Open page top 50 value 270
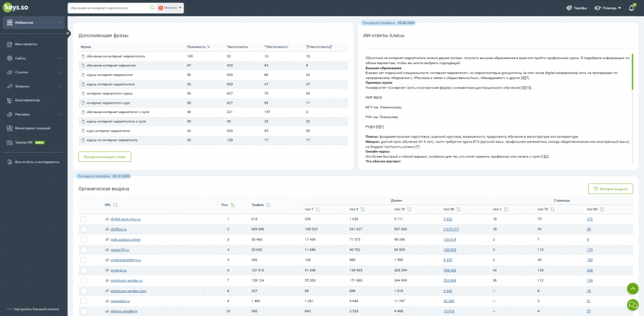The height and width of the screenshot is (316, 644). 589,219
